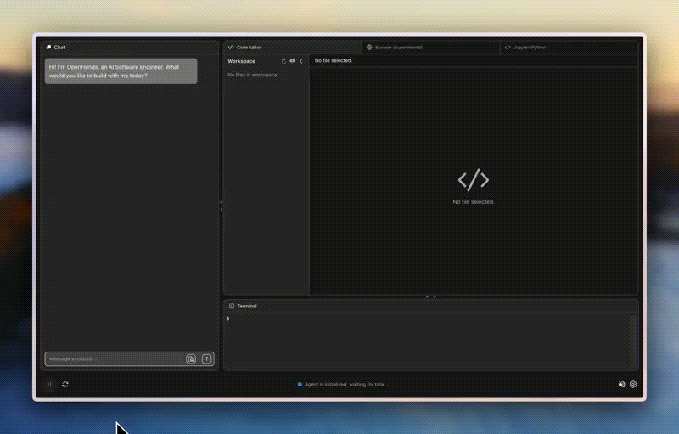Toggle the sound mute speaker icon
679x434 pixels.
pyautogui.click(x=621, y=384)
